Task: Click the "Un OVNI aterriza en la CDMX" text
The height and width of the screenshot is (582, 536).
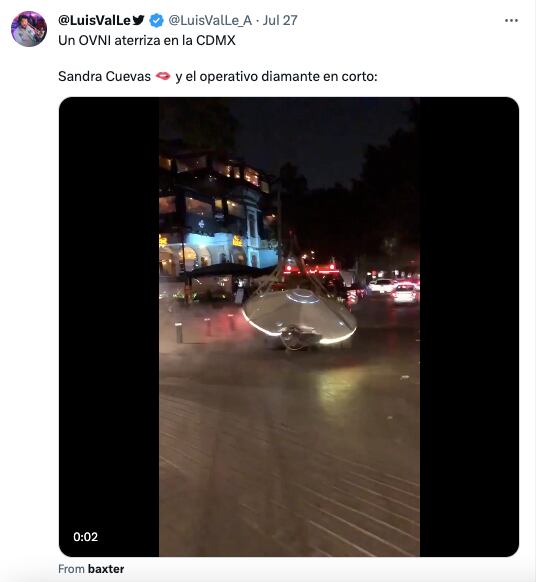Action: (147, 40)
